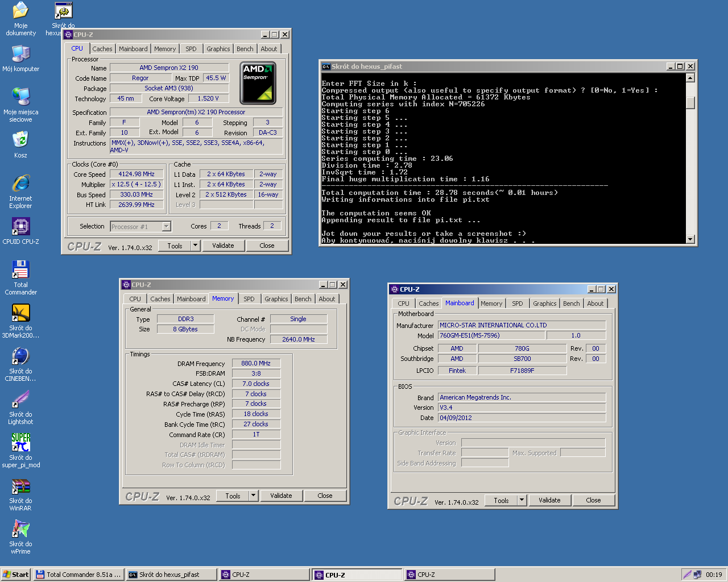The image size is (728, 582).
Task: Open CPU tab in Memory window
Action: point(135,299)
